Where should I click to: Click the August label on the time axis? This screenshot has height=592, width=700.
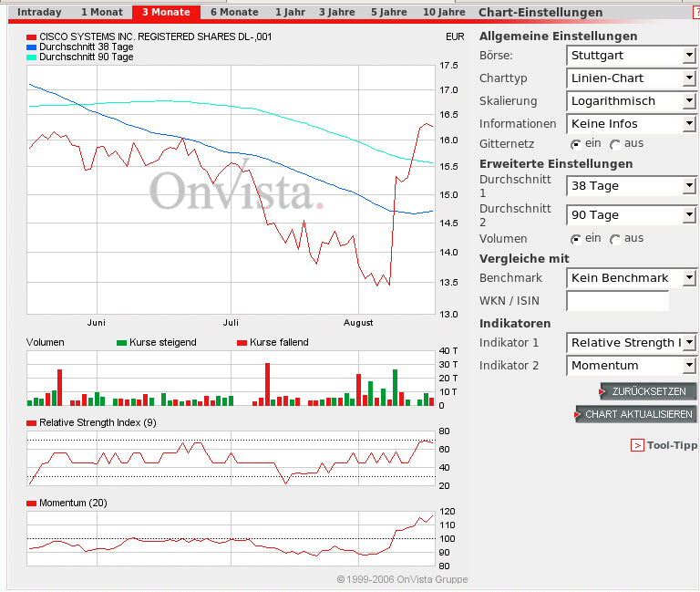(x=358, y=323)
